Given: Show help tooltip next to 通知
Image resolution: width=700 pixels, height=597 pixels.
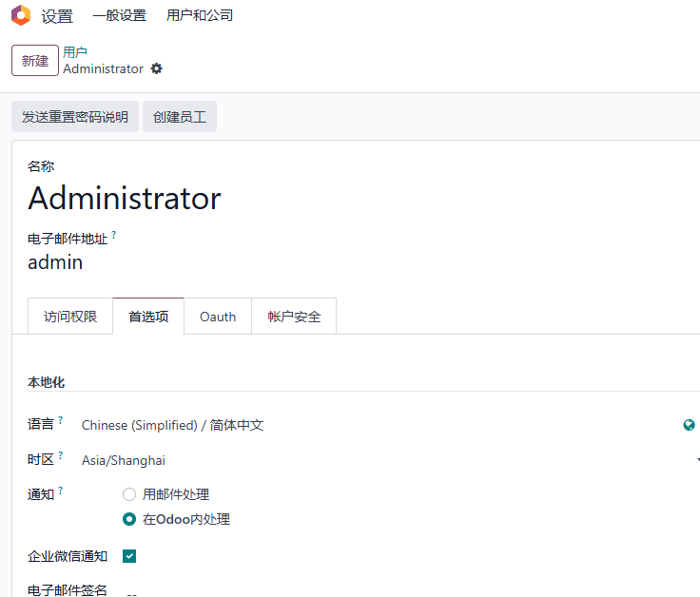Looking at the screenshot, I should pyautogui.click(x=61, y=491).
